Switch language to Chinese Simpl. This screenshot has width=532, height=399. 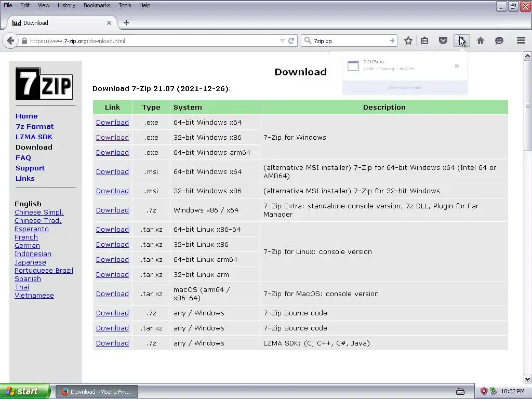click(39, 212)
